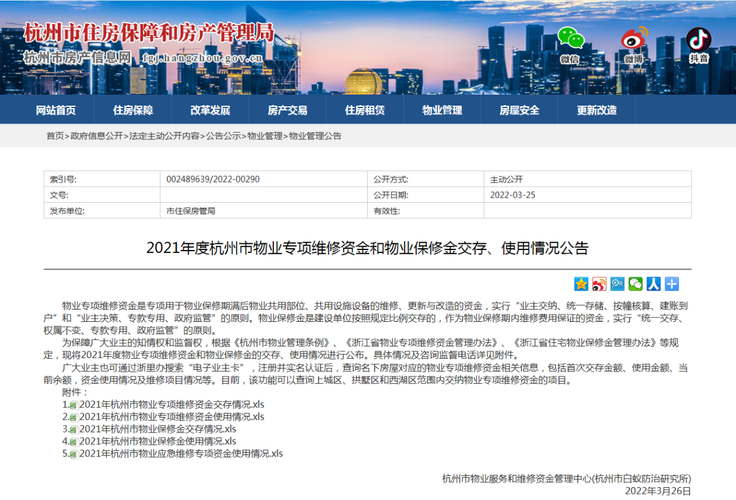Open the Weibo (微博) icon in header
Viewport: 736px width, 500px height.
[633, 40]
